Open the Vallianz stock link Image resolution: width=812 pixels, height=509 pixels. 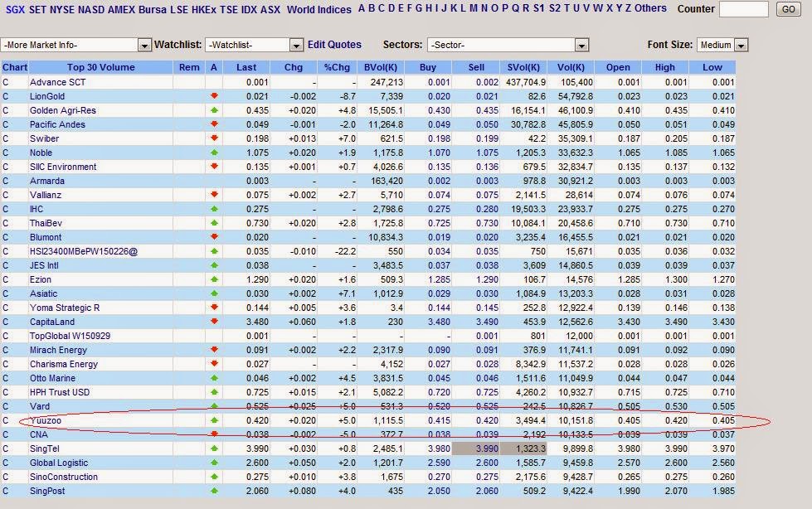click(46, 195)
